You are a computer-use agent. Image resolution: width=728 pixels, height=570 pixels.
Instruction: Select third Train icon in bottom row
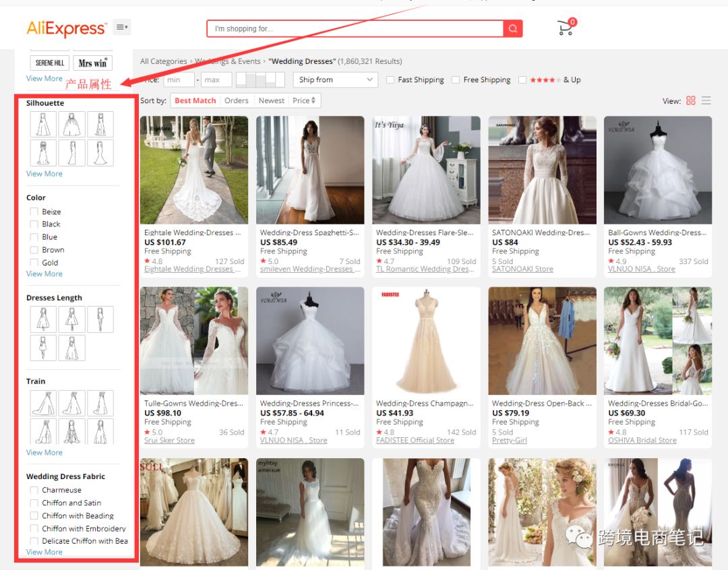(x=100, y=432)
